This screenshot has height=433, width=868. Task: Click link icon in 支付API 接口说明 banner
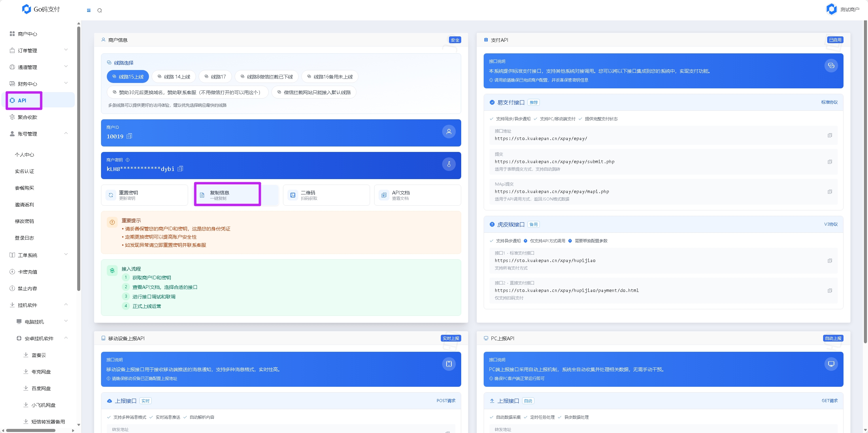click(x=831, y=66)
